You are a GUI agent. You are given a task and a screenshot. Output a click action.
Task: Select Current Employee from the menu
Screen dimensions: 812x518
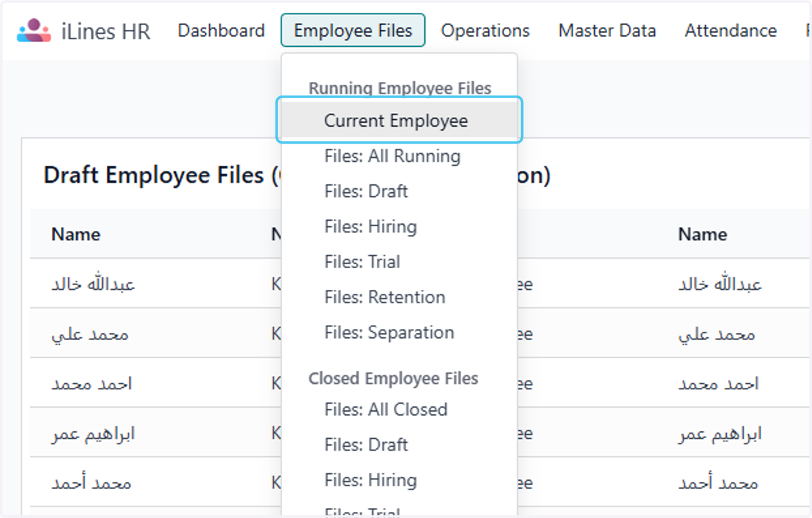click(399, 121)
